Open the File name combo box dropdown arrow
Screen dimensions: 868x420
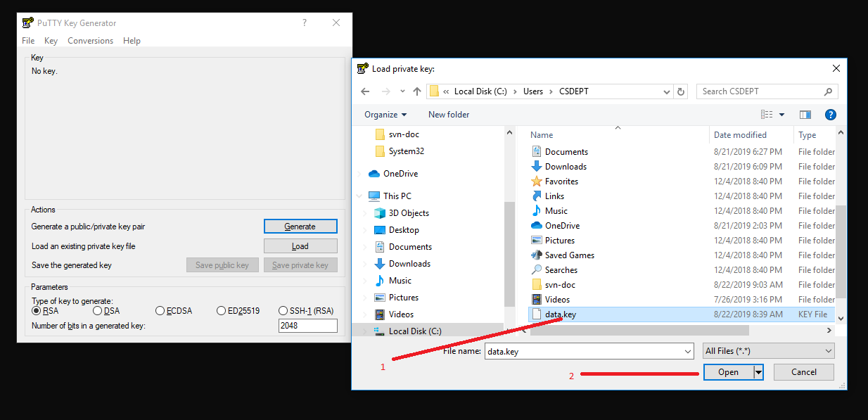688,351
